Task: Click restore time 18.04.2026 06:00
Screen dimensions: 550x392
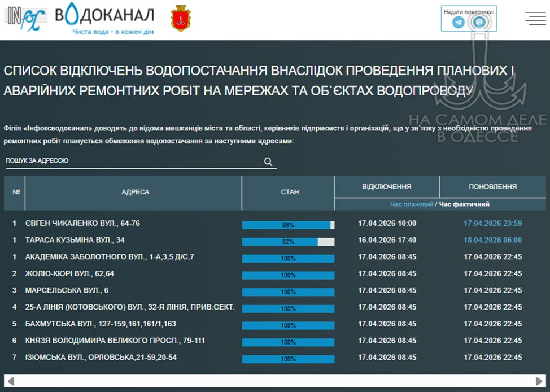Action: pos(492,240)
